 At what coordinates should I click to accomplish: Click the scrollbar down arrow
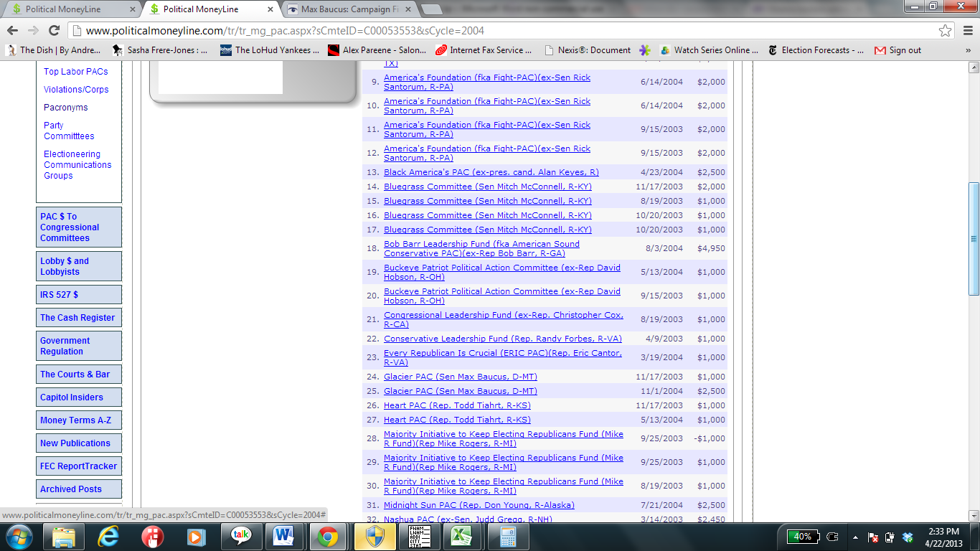tap(974, 515)
